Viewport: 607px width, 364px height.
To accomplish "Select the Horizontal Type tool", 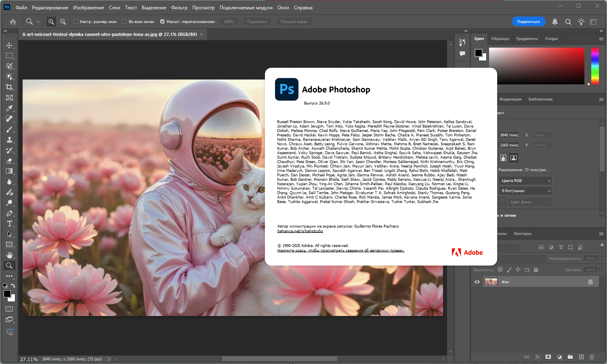I will point(9,224).
